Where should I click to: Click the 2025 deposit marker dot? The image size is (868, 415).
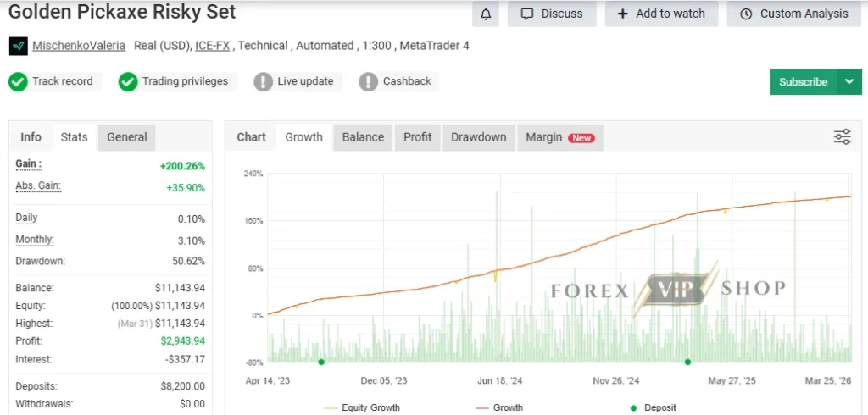point(687,362)
